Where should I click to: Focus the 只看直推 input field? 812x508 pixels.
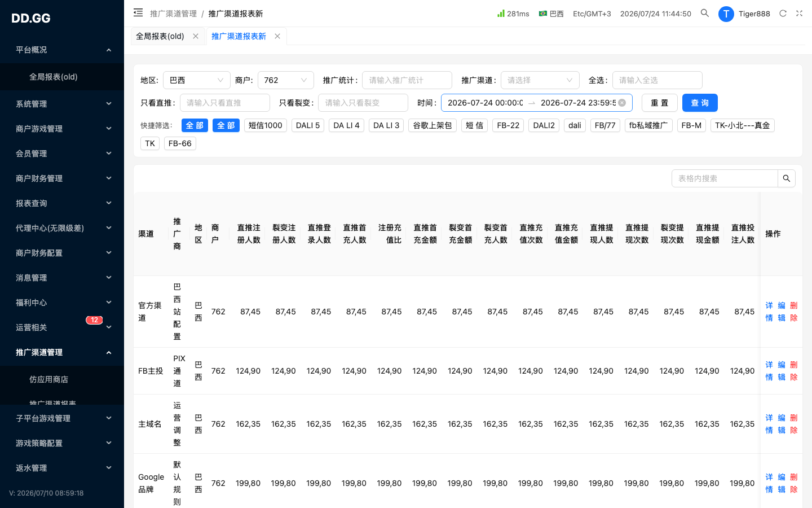pyautogui.click(x=225, y=103)
